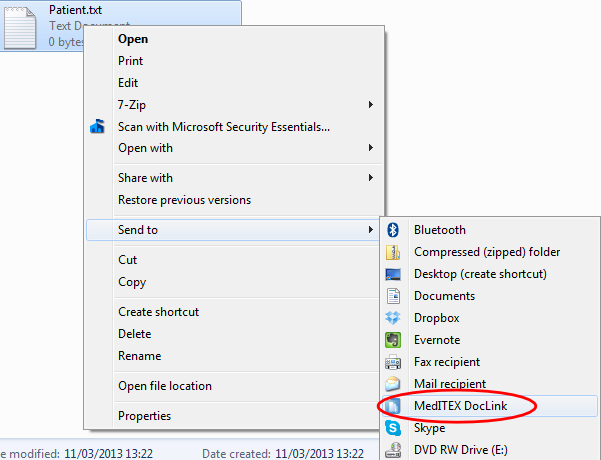Click the Bluetooth icon in Send to submenu
Viewport: 601px width, 460px height.
393,230
